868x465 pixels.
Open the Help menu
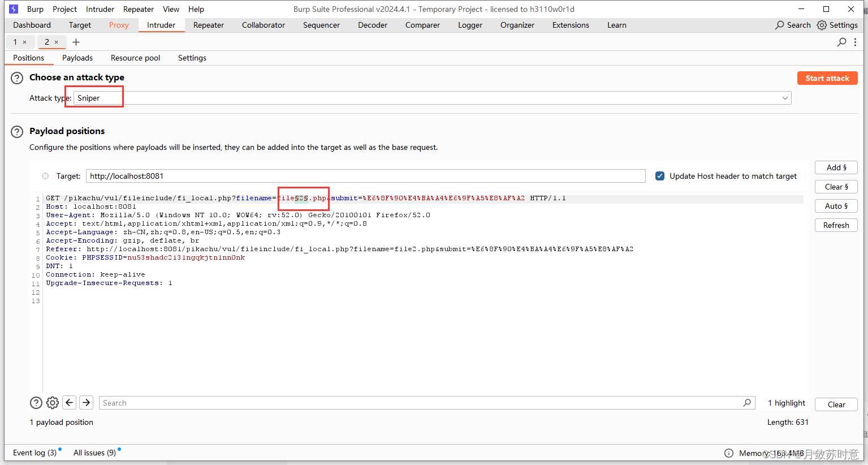coord(196,9)
